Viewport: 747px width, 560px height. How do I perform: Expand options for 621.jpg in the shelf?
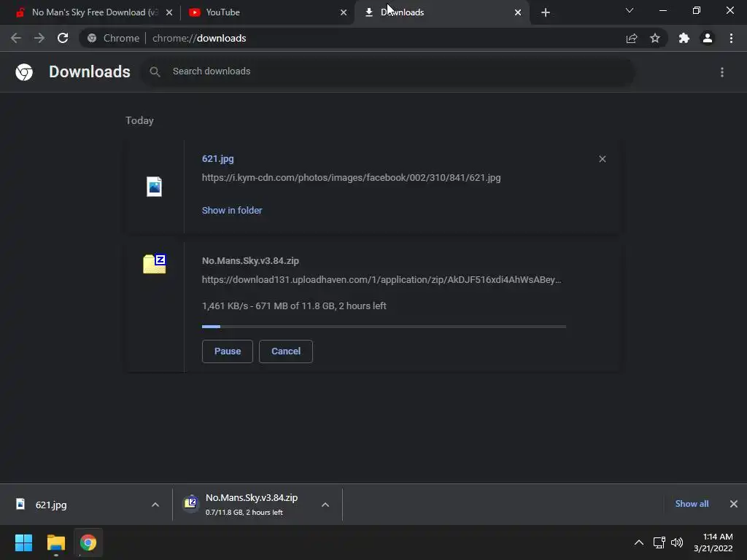pos(155,505)
